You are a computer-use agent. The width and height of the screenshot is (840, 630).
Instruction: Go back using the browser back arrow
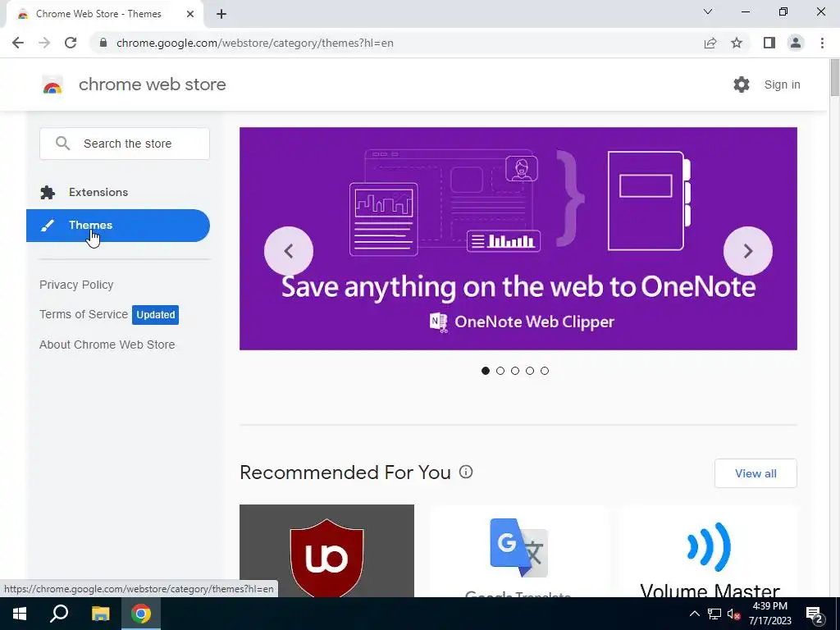(x=18, y=43)
